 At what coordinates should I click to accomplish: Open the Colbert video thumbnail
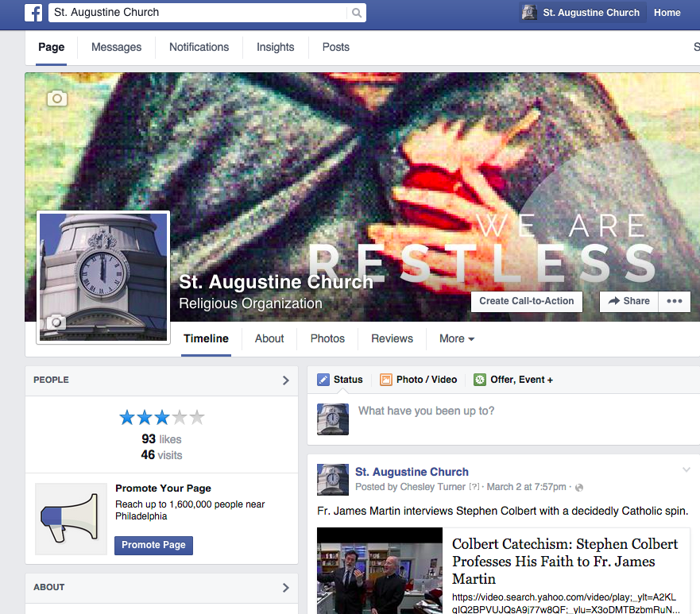[380, 571]
